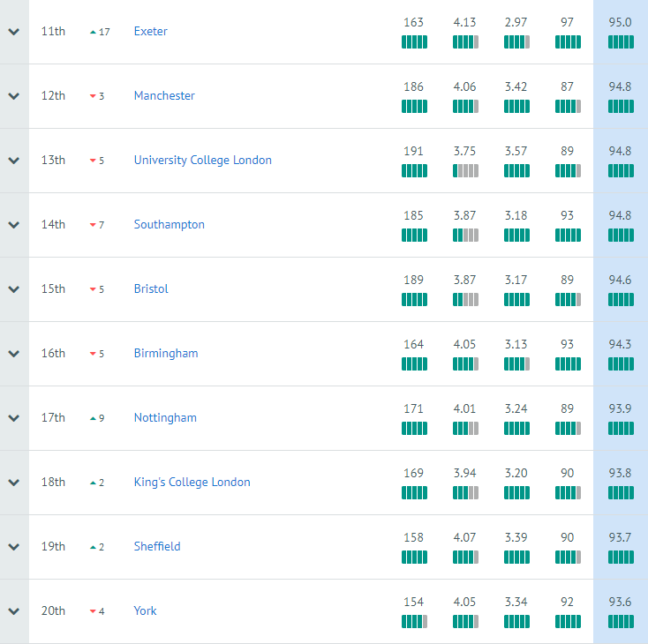Select rank text 13th
The height and width of the screenshot is (644, 648).
[x=53, y=161]
